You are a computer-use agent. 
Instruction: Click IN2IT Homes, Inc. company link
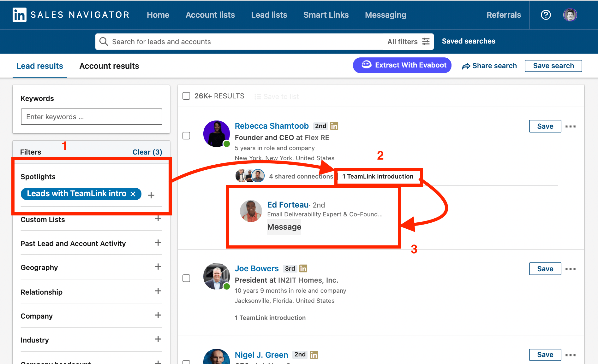[308, 280]
